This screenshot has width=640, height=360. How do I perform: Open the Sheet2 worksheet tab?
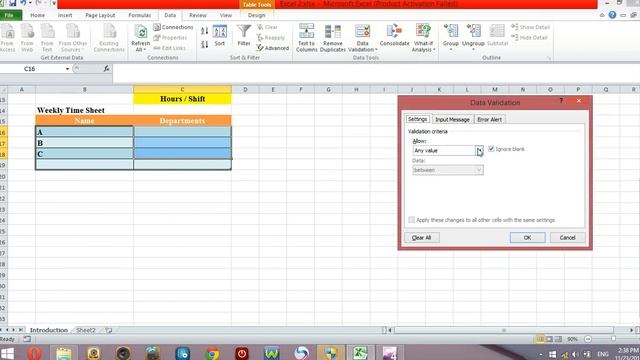pyautogui.click(x=86, y=330)
